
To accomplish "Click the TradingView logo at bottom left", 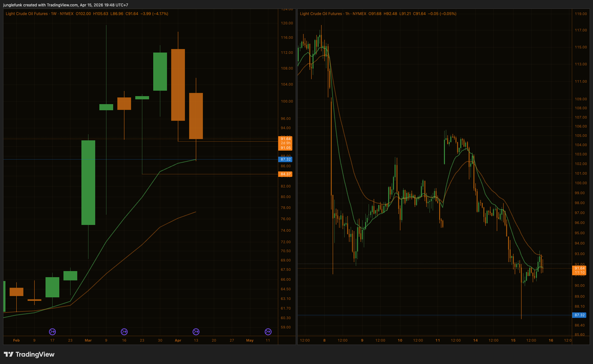I will pos(29,354).
